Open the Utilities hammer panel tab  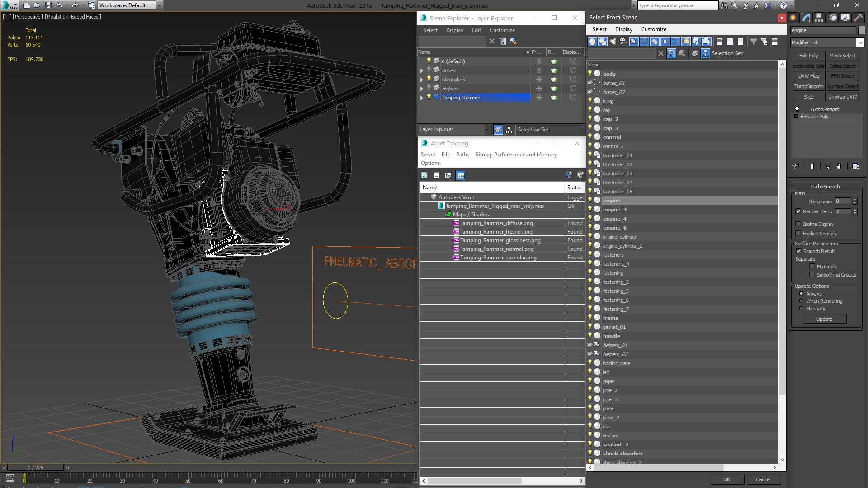point(857,18)
